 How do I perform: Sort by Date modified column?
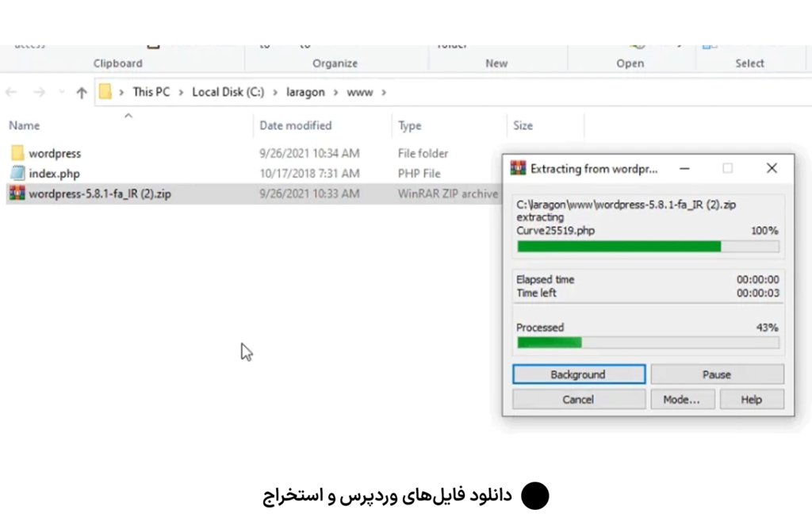coord(295,125)
